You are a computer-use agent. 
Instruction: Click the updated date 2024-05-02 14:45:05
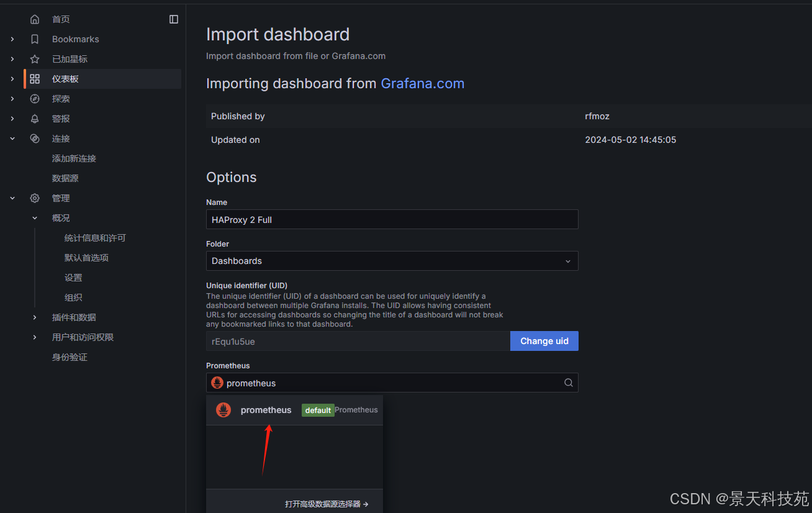631,140
